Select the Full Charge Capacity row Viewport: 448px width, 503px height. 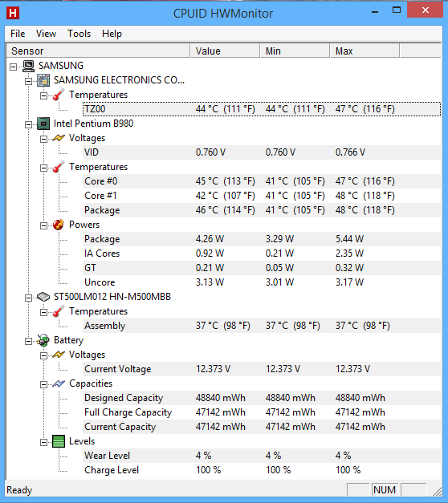262,412
